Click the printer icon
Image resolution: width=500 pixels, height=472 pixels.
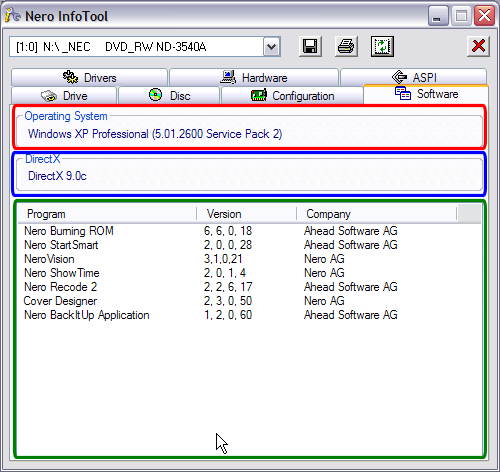click(346, 46)
